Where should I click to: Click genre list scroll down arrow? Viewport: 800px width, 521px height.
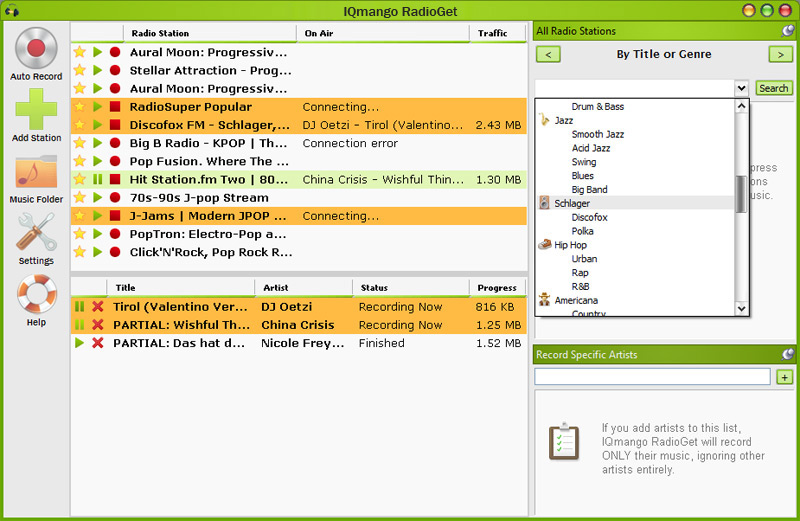[741, 308]
